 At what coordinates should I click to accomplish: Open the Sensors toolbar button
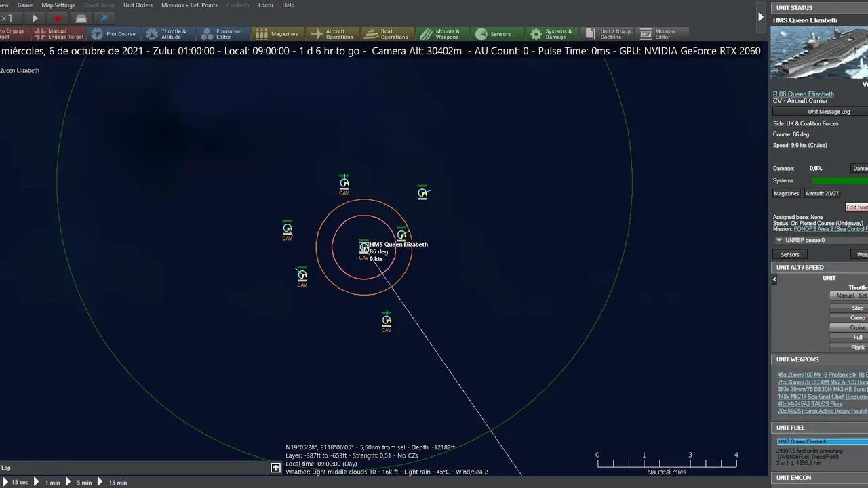click(494, 34)
